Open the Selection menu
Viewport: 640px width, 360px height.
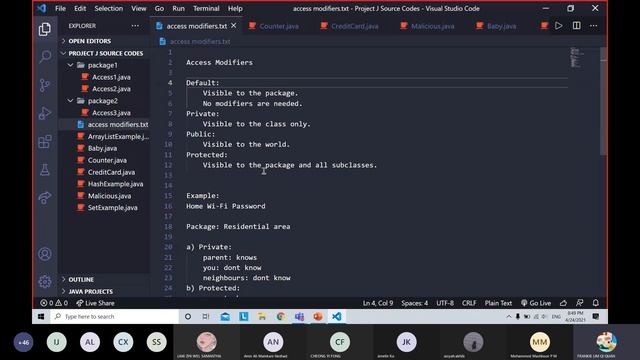pyautogui.click(x=109, y=8)
